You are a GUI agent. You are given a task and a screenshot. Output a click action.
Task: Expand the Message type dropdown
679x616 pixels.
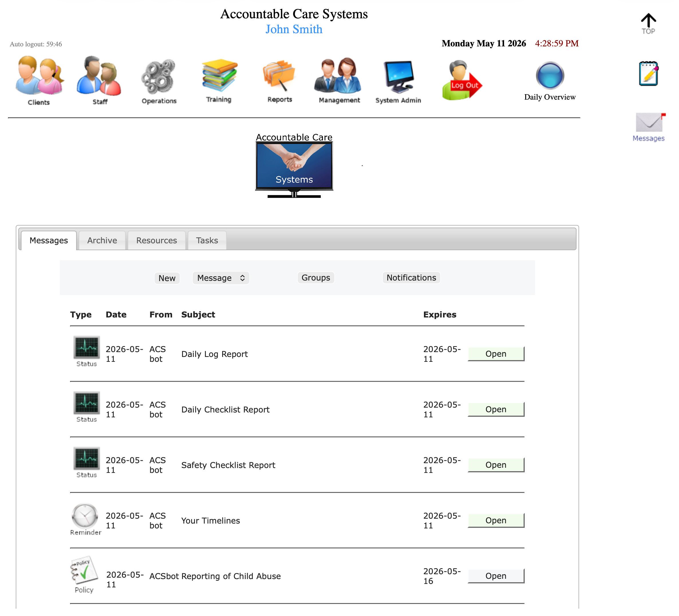[221, 278]
